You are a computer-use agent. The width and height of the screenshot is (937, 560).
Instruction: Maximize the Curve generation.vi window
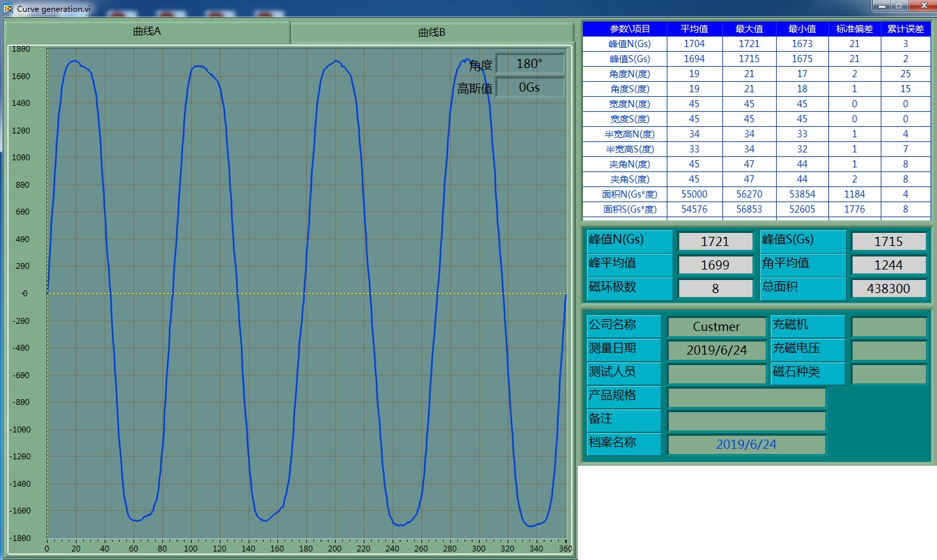[x=899, y=6]
